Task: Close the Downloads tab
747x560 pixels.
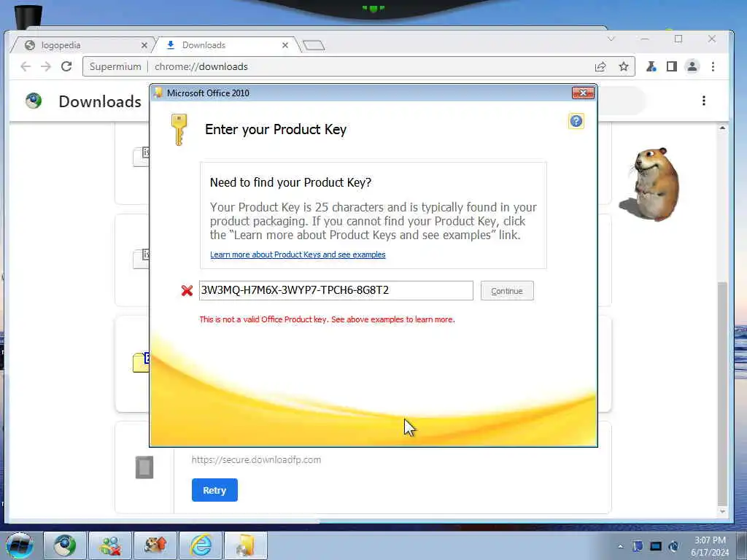Action: click(285, 45)
